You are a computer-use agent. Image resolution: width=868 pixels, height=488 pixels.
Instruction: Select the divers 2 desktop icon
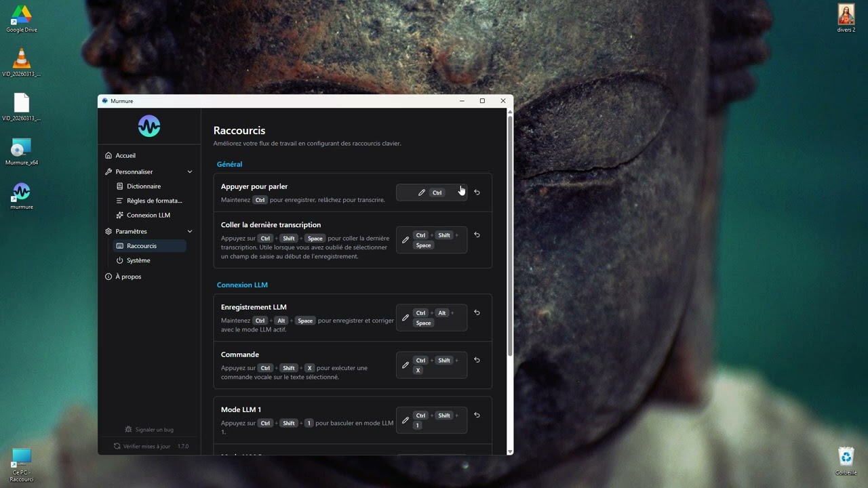pos(846,18)
